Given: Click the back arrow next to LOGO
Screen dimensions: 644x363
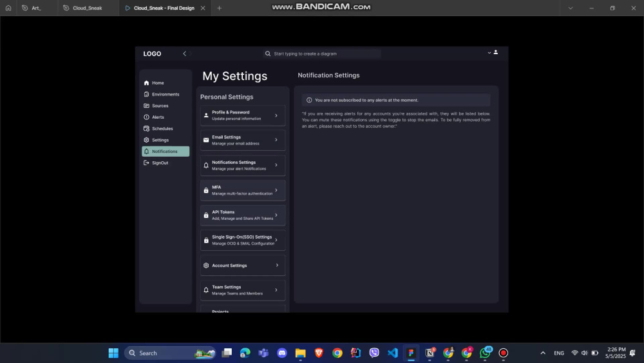Looking at the screenshot, I should pyautogui.click(x=184, y=54).
